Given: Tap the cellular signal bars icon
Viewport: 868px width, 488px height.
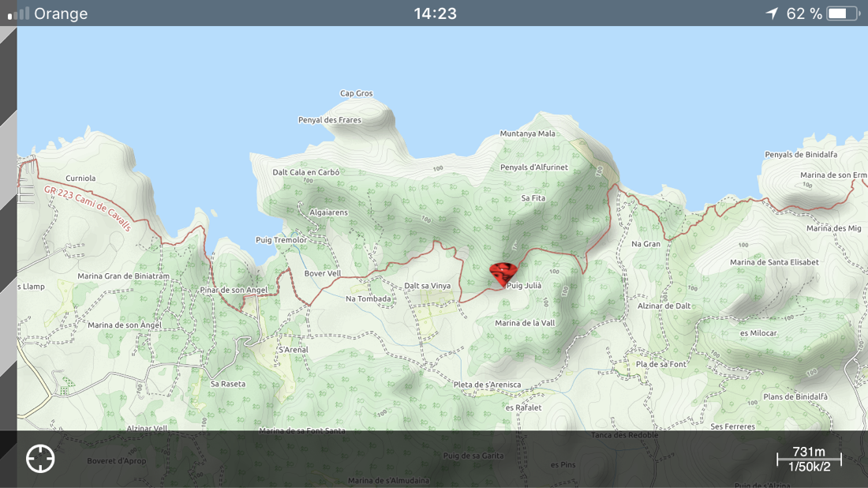Looking at the screenshot, I should [x=18, y=13].
